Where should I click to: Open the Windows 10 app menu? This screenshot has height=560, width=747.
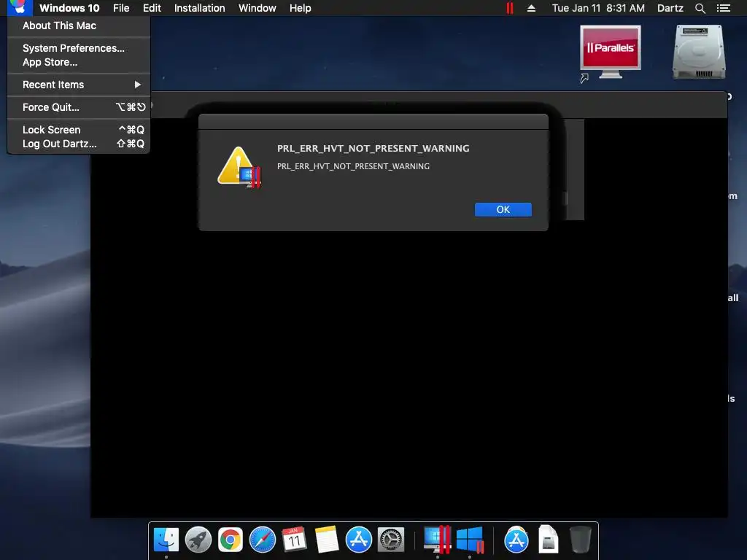pos(69,8)
